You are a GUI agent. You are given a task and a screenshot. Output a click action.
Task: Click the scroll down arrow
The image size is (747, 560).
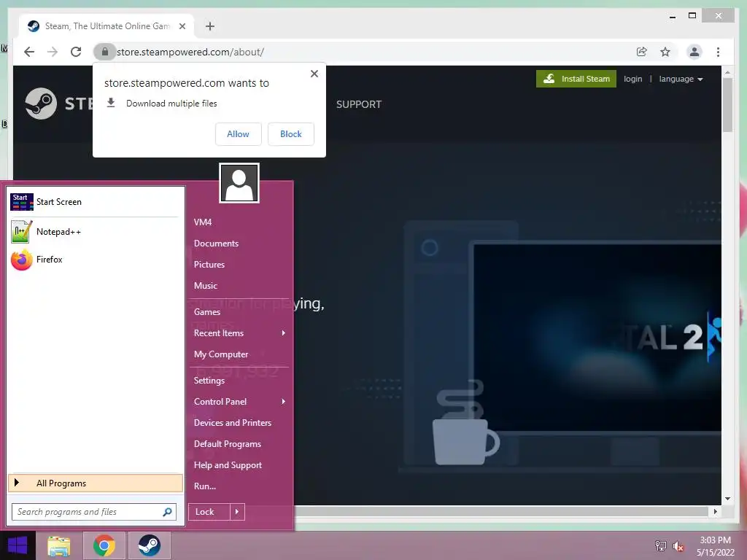(727, 499)
